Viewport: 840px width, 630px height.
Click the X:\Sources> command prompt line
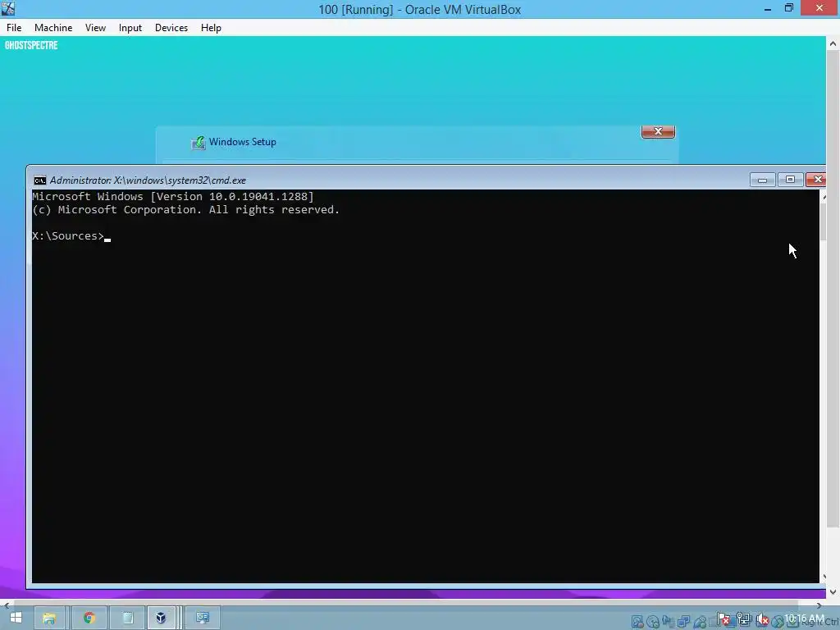71,236
